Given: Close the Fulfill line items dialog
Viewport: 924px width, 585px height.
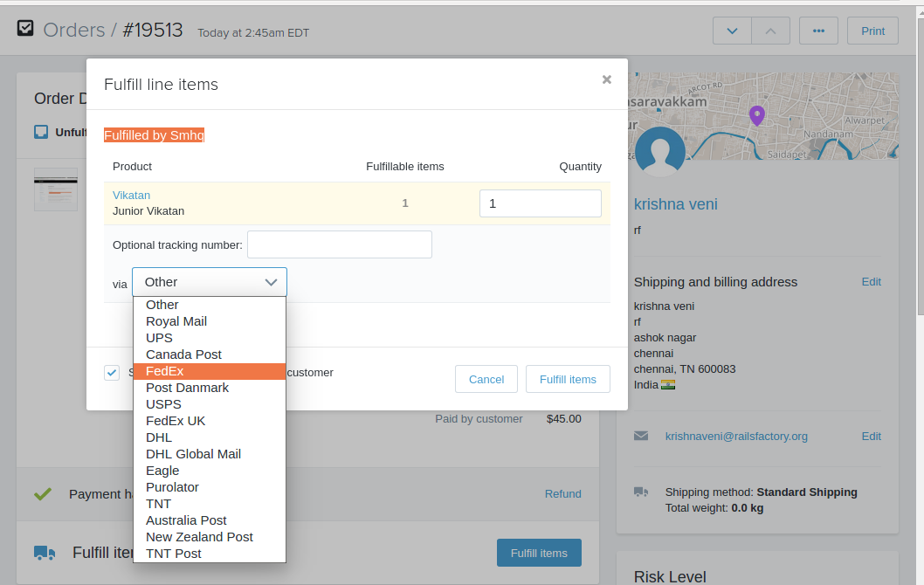Looking at the screenshot, I should (x=606, y=79).
